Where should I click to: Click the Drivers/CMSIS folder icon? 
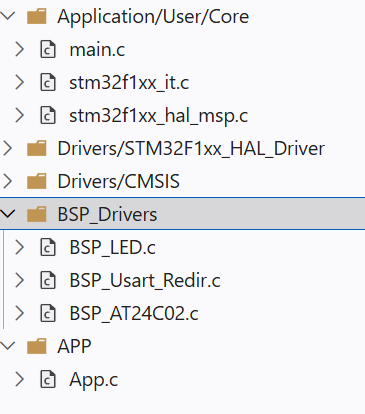pos(37,181)
